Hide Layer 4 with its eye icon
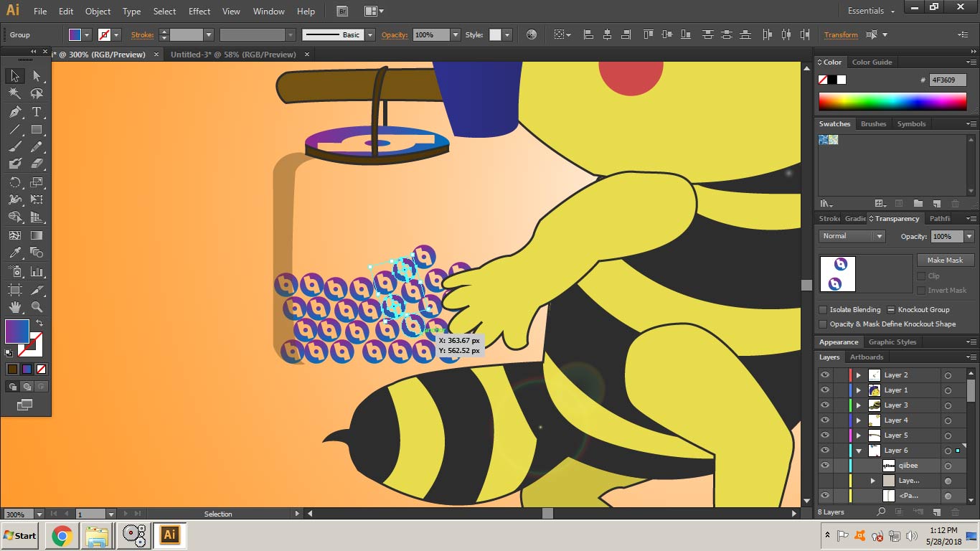The image size is (980, 551). (x=825, y=420)
